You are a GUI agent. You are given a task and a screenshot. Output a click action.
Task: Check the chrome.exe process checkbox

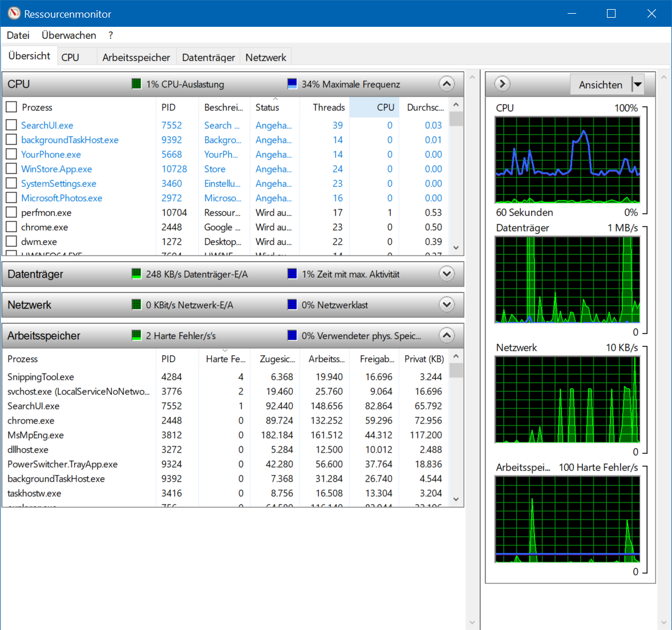coord(11,227)
